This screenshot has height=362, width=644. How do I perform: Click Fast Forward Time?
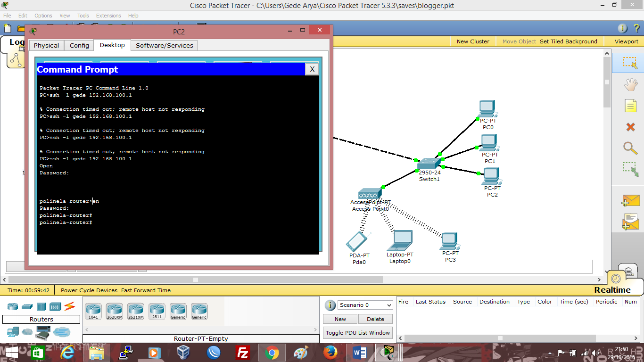pos(146,290)
